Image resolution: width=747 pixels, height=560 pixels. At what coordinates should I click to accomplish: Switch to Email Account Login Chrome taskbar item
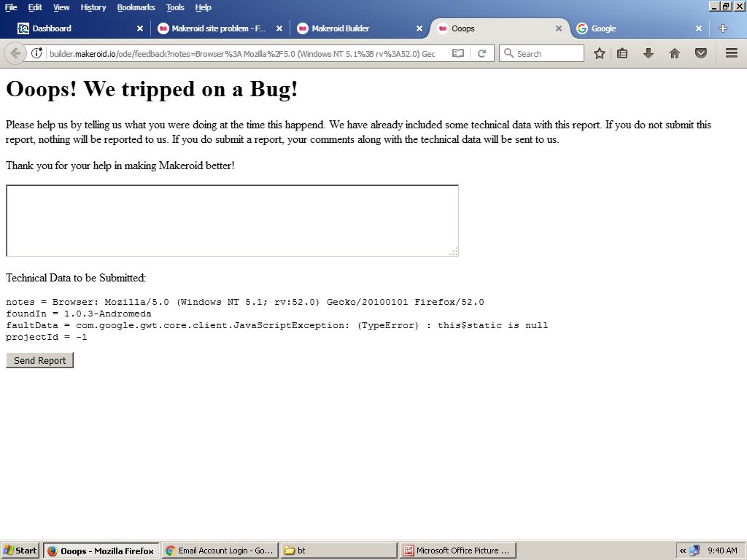(220, 551)
